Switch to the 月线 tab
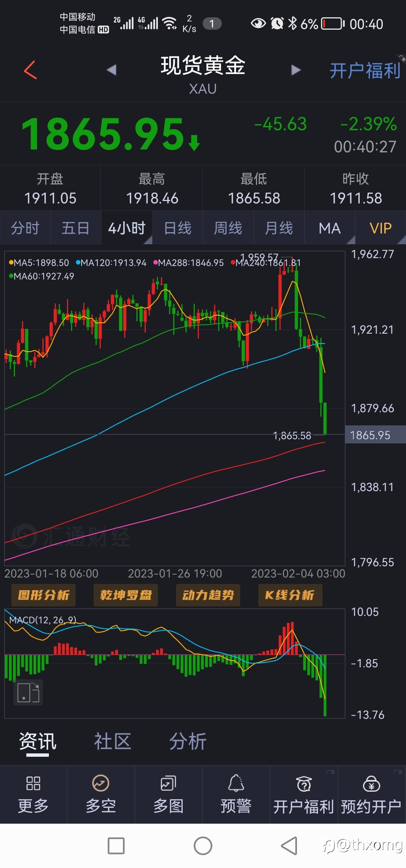 click(x=279, y=228)
